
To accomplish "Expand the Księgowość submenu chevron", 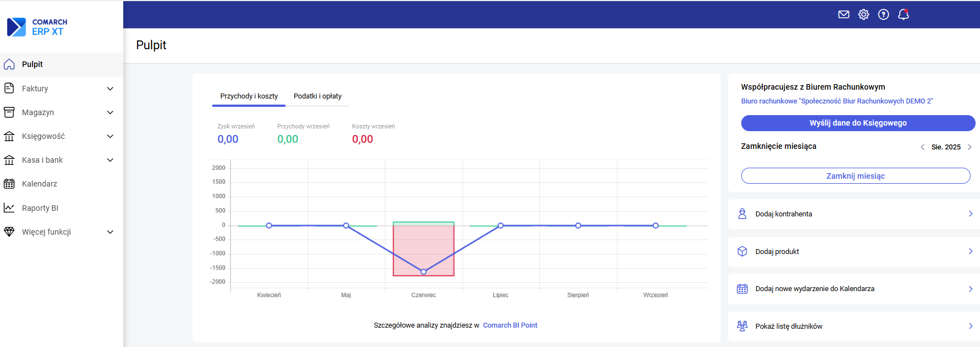I will [110, 136].
